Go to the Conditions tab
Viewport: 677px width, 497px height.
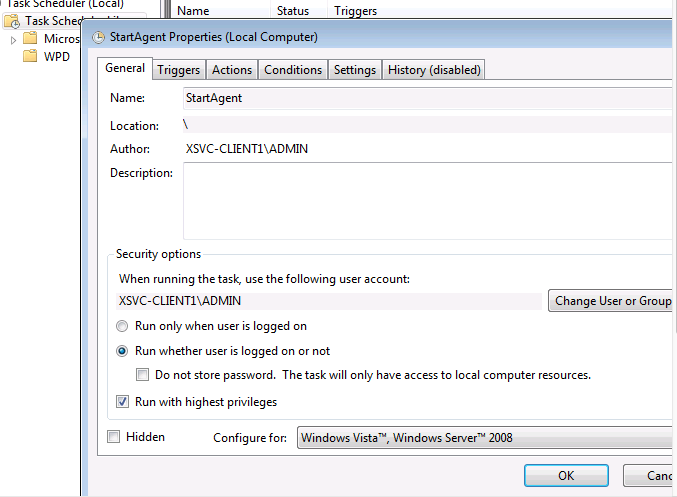(x=293, y=70)
